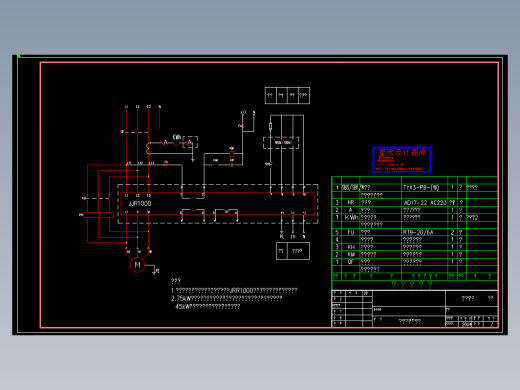Click the QF code cell in the parts table

click(351, 262)
